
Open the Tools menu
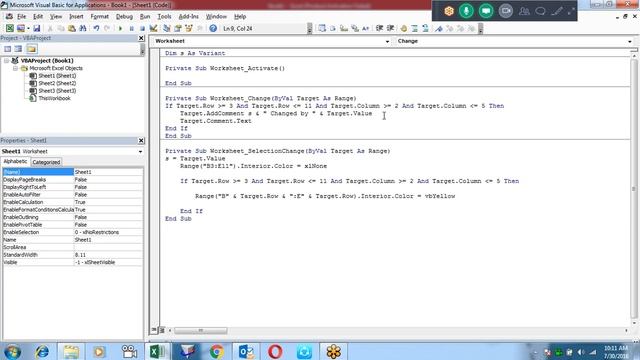[164, 17]
